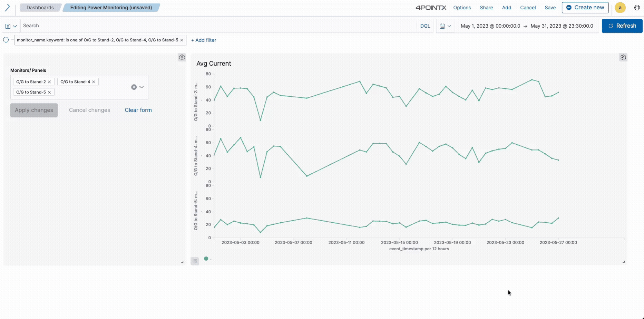
Task: Click the 4POINTX logo in the header
Action: 430,7
